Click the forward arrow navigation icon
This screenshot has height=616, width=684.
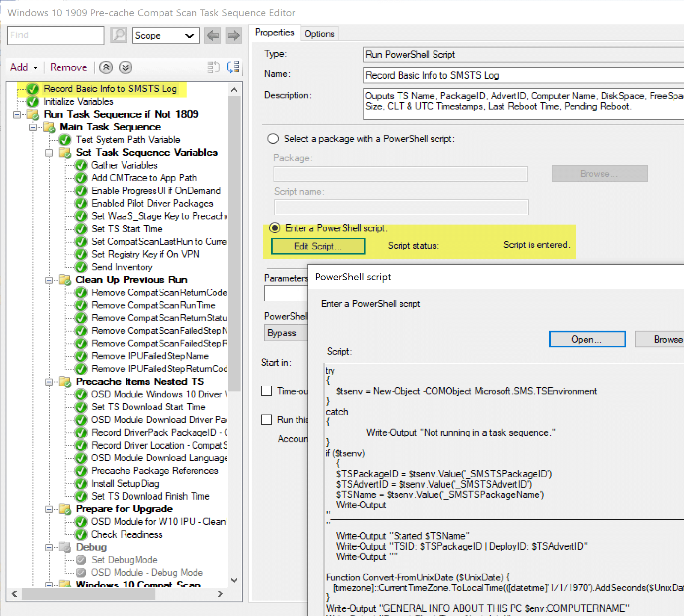coord(233,35)
